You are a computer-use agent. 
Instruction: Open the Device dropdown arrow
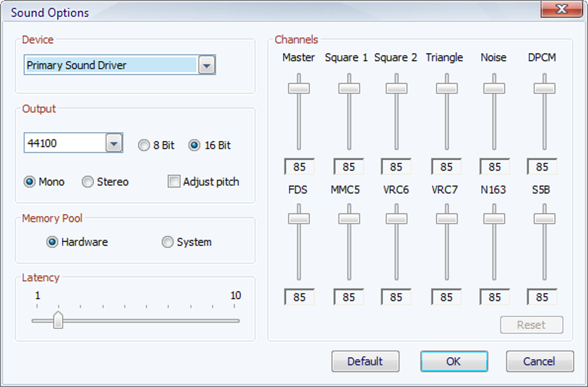click(207, 65)
